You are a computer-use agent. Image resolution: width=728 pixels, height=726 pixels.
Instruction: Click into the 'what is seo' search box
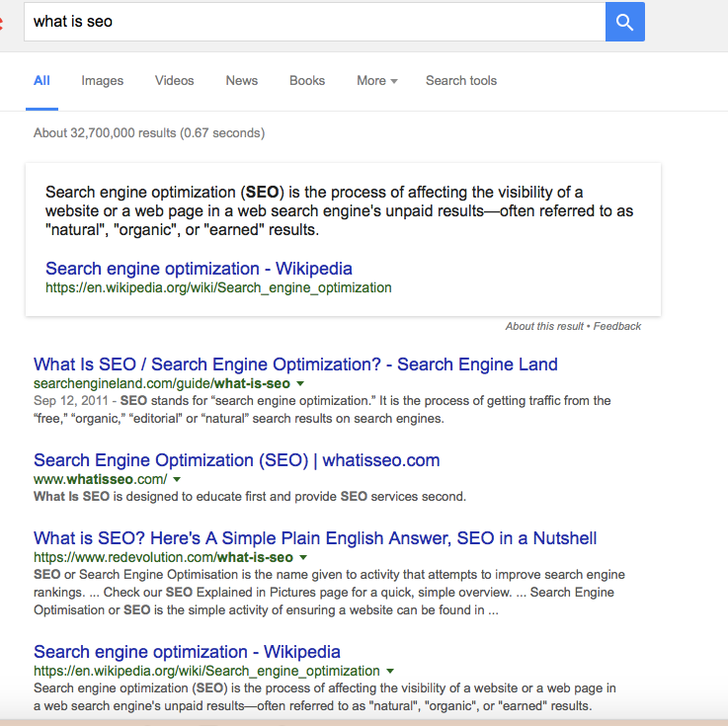(315, 22)
